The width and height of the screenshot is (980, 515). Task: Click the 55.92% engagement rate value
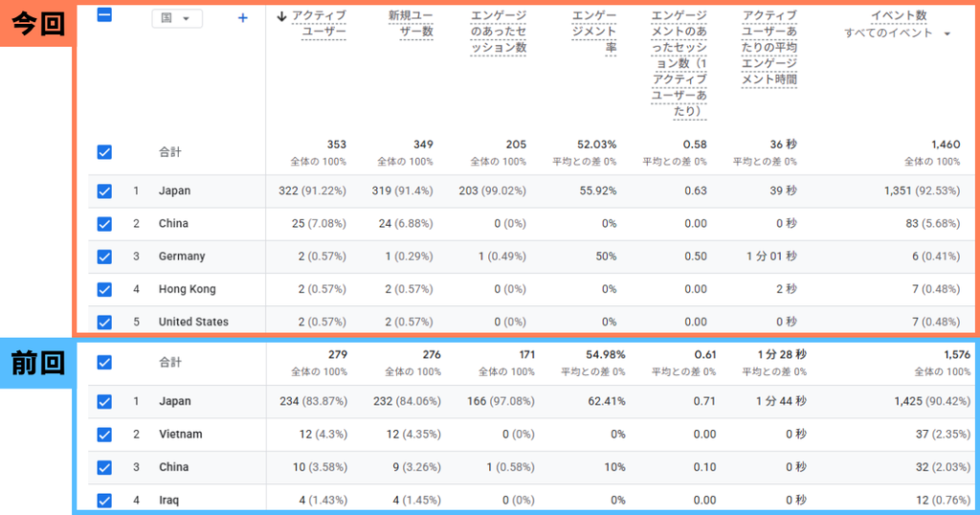tap(598, 190)
